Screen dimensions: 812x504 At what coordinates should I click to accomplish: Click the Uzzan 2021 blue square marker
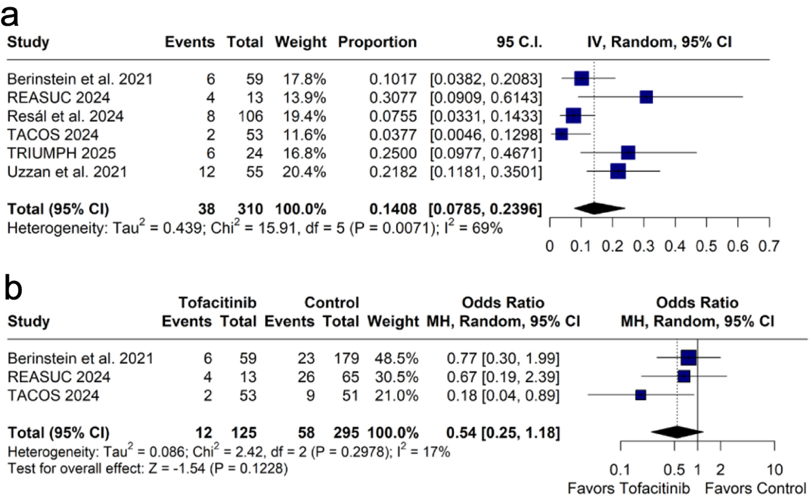618,171
